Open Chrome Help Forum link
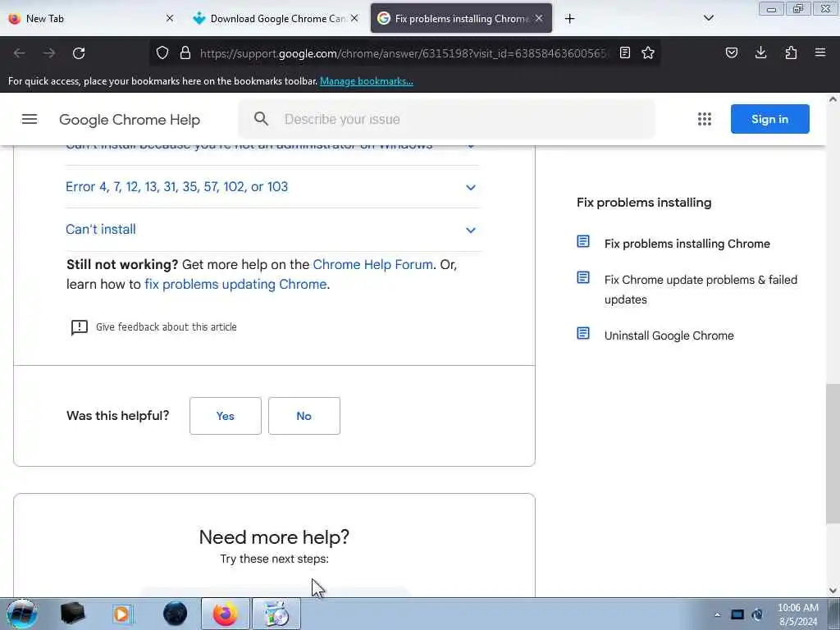 point(373,265)
